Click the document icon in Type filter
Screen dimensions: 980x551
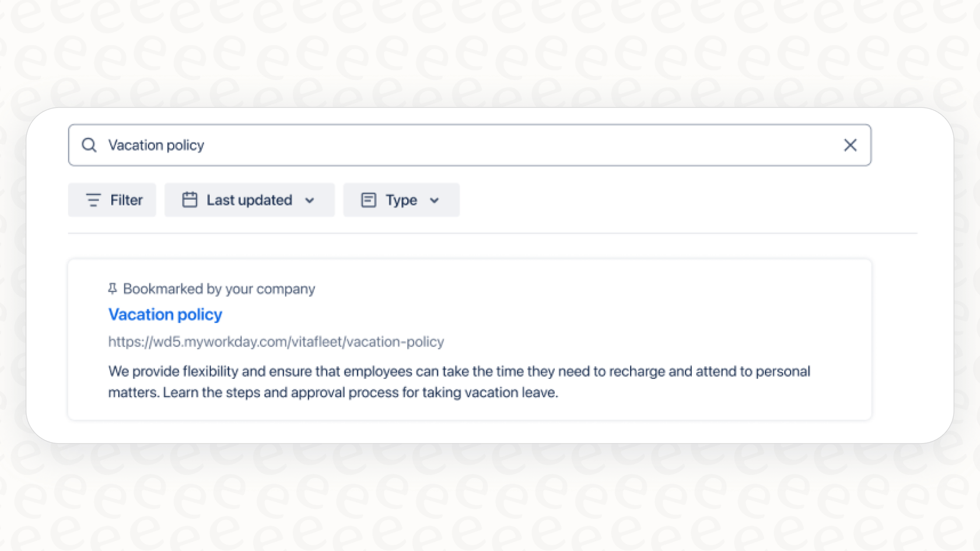click(369, 200)
